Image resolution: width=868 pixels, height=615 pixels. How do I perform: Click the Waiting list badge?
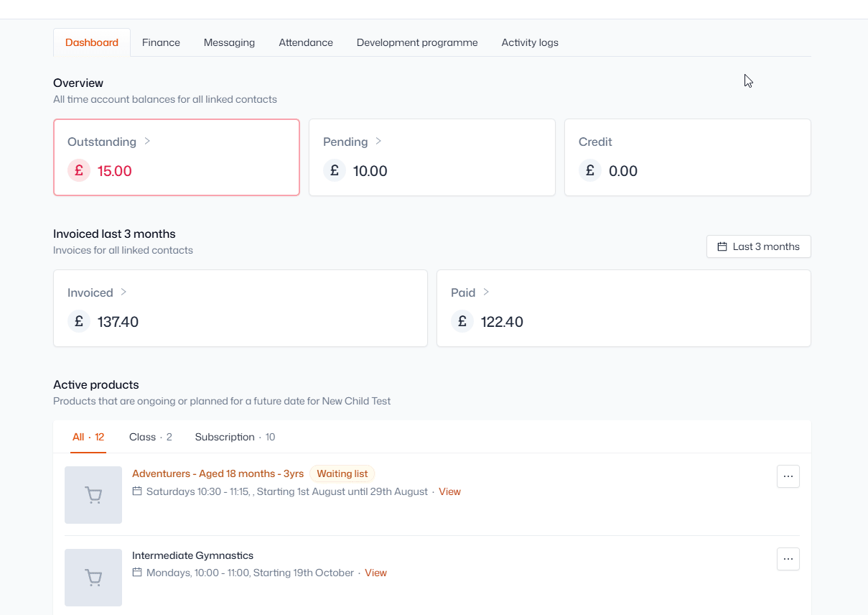coord(342,473)
